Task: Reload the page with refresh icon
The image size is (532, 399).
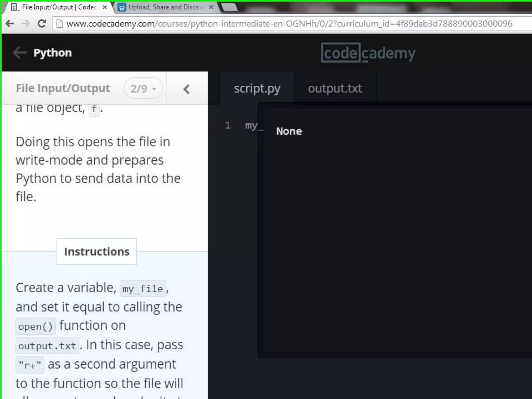Action: pyautogui.click(x=42, y=24)
